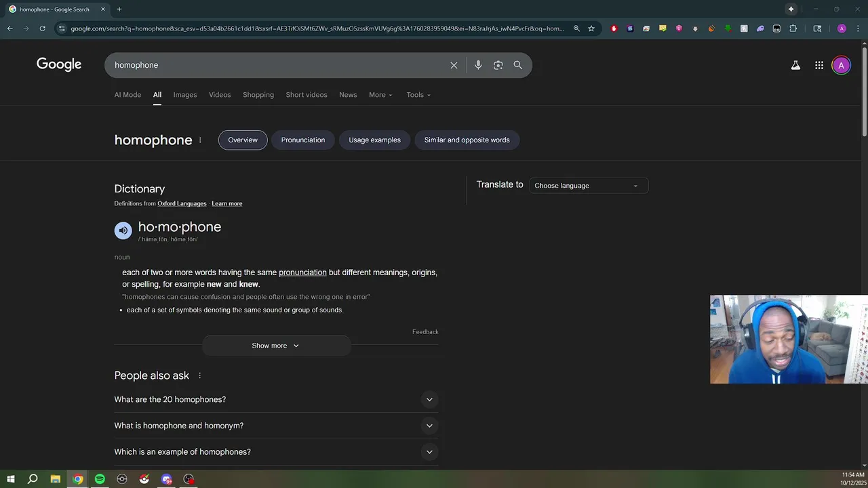
Task: Open the Tools dropdown
Action: tap(418, 95)
